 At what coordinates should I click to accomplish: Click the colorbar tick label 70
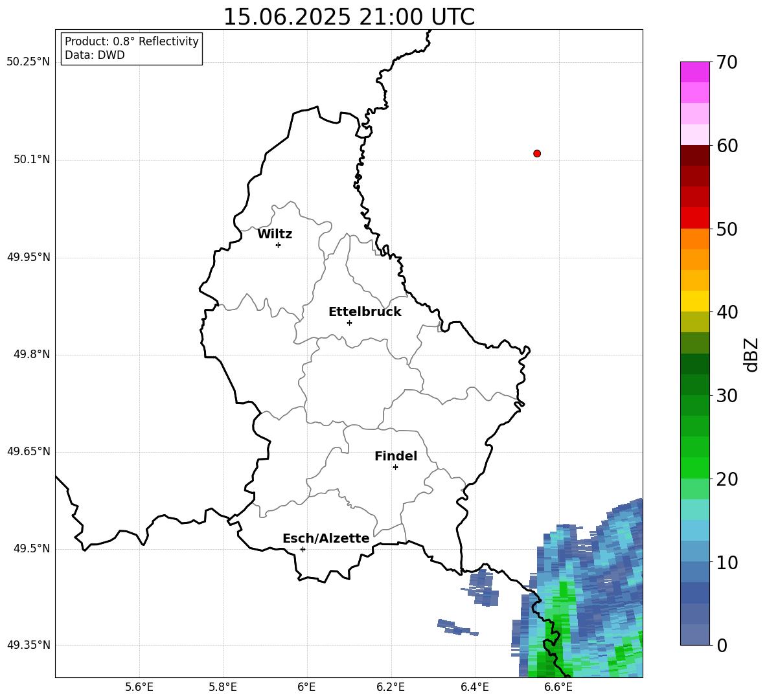727,63
